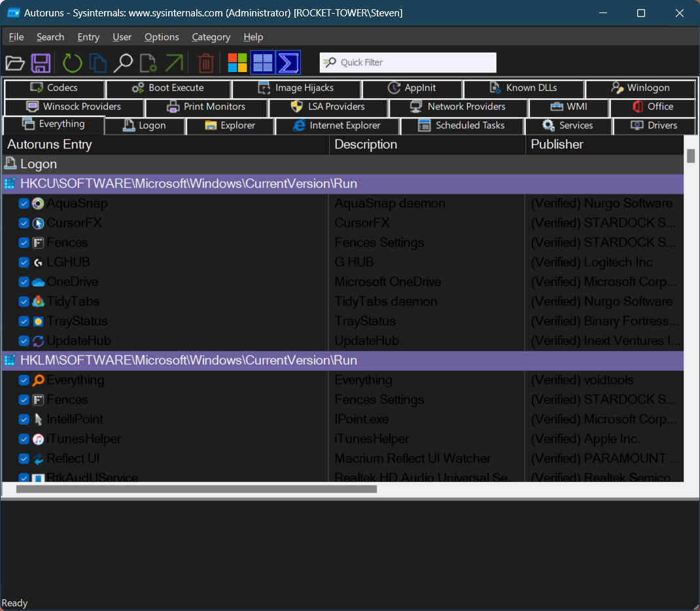Sort by the Description column header
The height and width of the screenshot is (611, 700).
click(428, 145)
